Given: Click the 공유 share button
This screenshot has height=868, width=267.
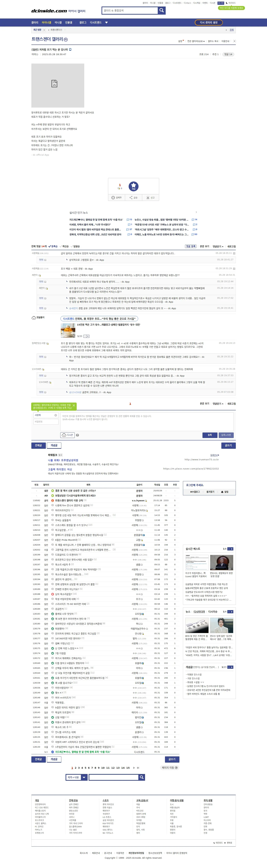Looking at the screenshot, I should [133, 198].
